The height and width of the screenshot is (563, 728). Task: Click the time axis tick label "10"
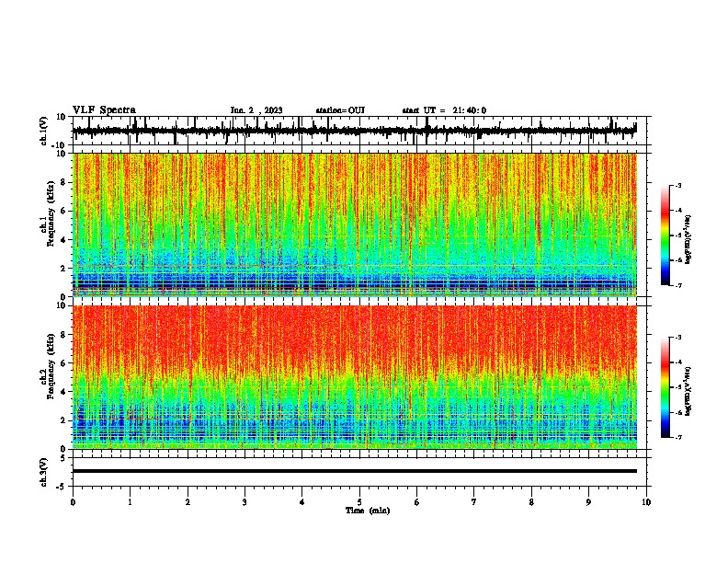(x=646, y=502)
